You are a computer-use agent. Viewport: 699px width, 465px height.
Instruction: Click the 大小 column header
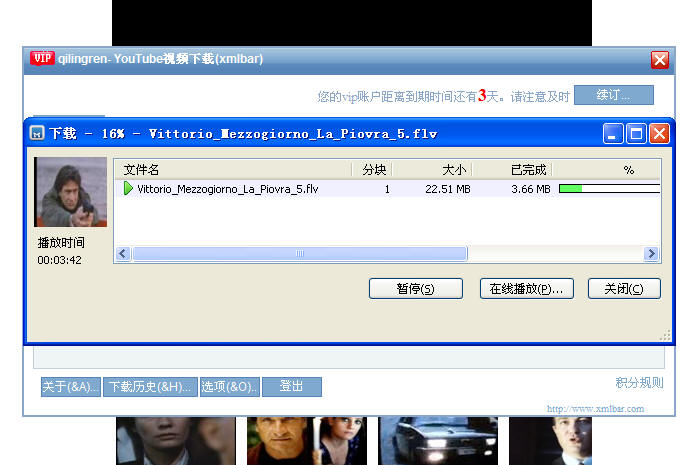pos(432,169)
